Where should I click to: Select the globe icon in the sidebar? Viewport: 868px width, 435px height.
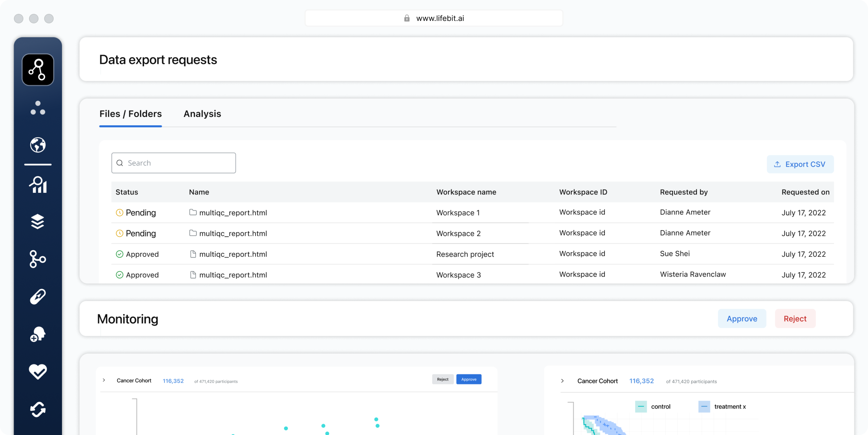[x=38, y=145]
